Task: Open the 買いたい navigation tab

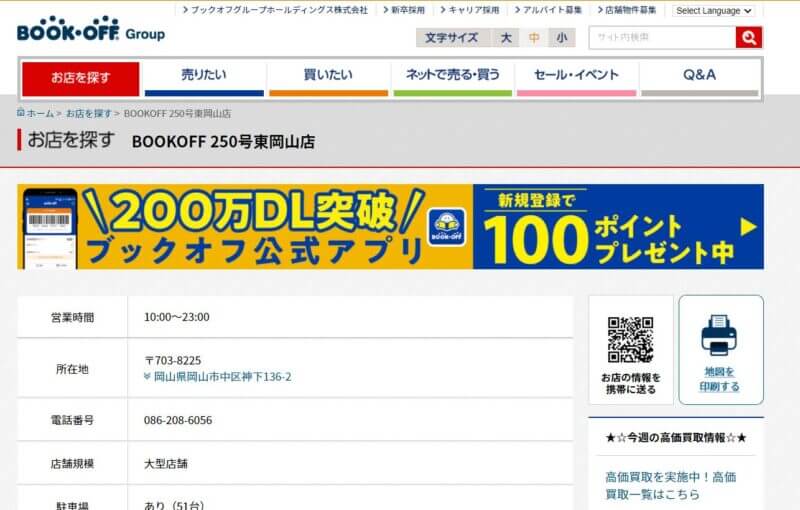Action: click(x=328, y=79)
